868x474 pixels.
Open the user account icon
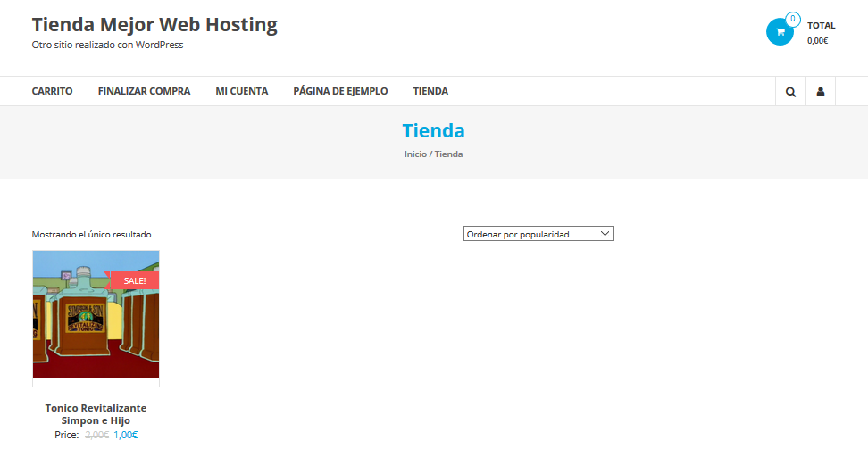click(x=821, y=92)
